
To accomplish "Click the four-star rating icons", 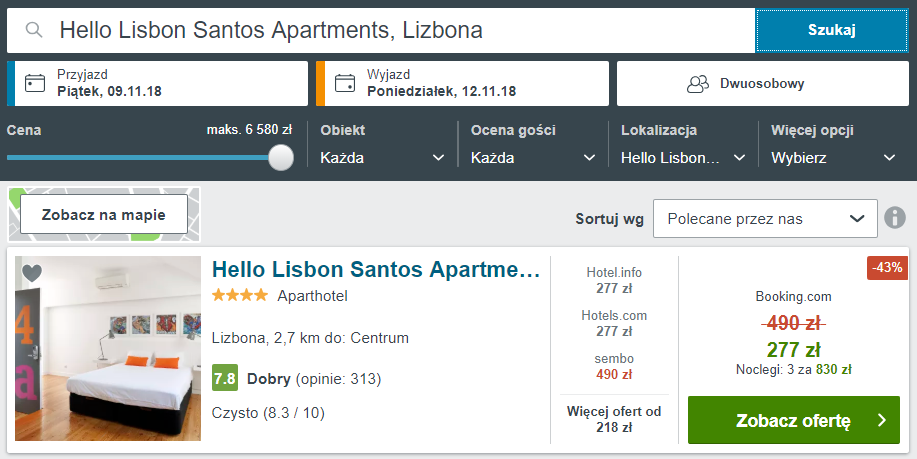I will click(240, 295).
